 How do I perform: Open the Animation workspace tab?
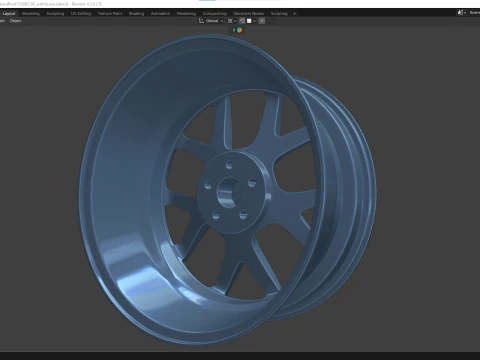160,14
